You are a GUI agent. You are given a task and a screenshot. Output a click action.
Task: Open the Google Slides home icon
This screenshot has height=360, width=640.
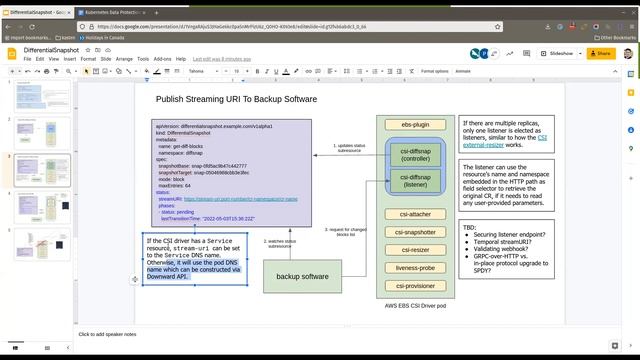point(12,53)
